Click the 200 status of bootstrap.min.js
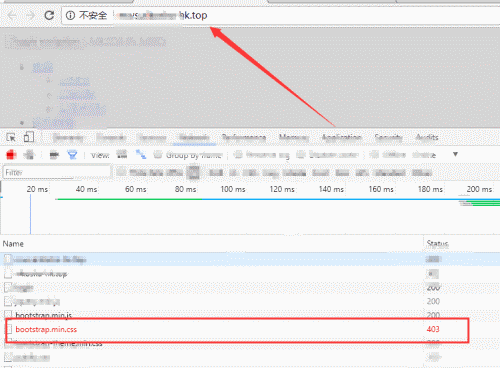 (433, 315)
